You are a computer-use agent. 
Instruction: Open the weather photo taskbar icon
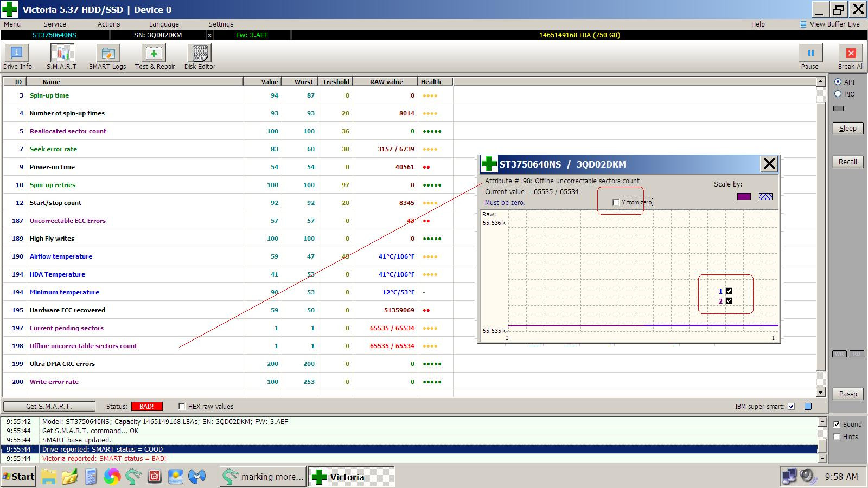176,477
